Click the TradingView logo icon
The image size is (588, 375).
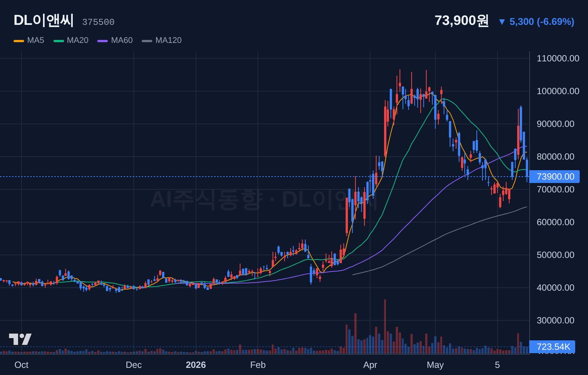[x=20, y=339]
